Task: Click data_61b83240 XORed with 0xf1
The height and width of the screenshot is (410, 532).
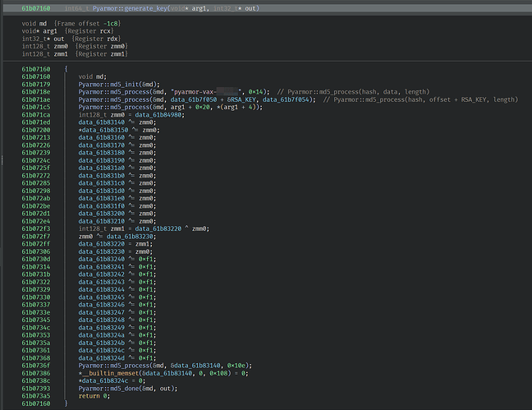Action: (x=102, y=259)
